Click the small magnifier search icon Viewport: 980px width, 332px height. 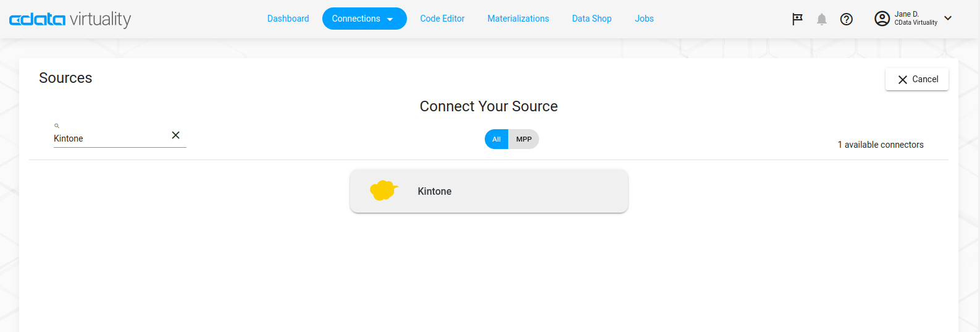pos(57,126)
